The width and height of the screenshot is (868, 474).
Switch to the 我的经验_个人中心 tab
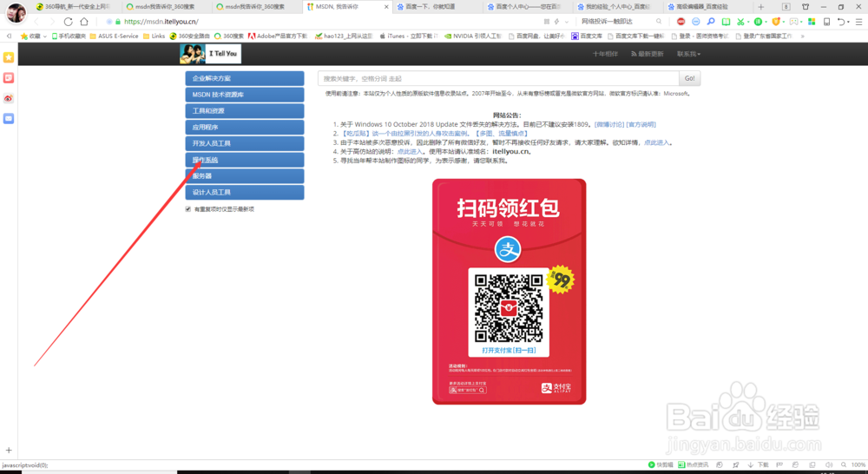(616, 7)
